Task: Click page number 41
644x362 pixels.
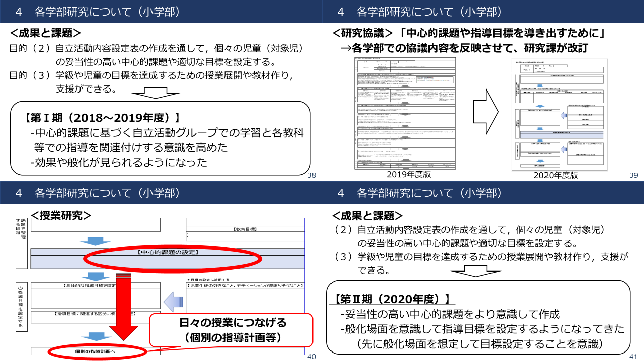Action: (633, 357)
